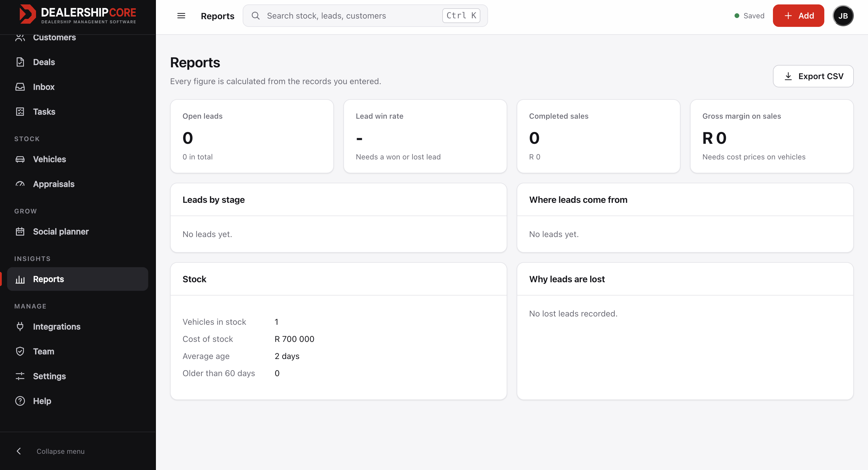
Task: Open Appraisals page
Action: click(78, 184)
